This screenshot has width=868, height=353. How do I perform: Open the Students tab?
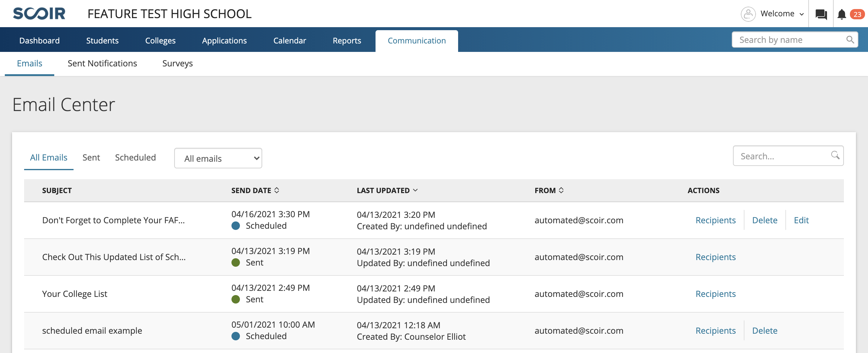(102, 40)
